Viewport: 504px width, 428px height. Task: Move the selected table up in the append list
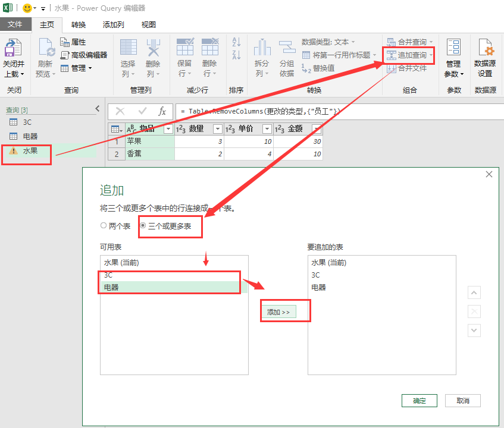[474, 292]
